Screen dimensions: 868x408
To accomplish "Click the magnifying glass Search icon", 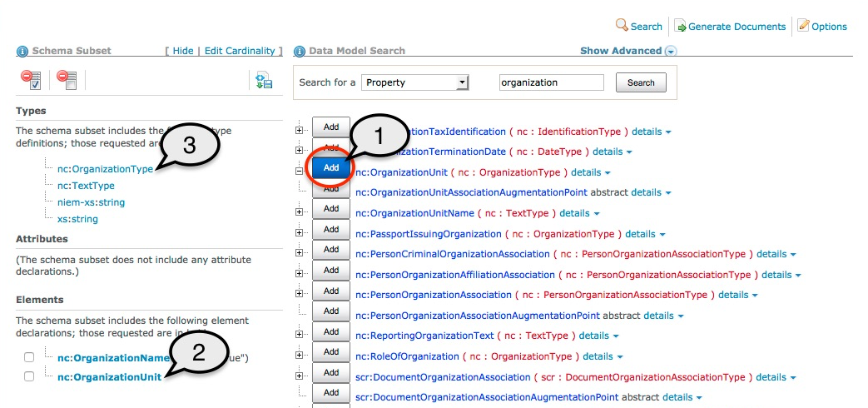I will coord(622,26).
